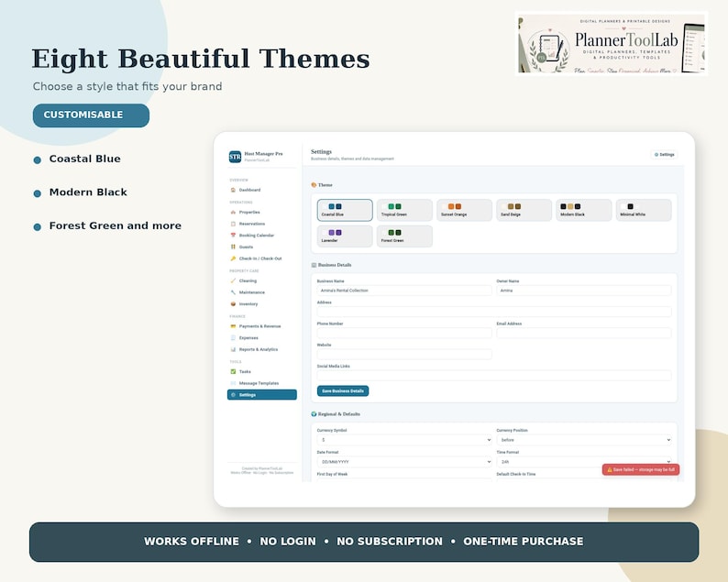Click the Regional & Defaults section heading
The width and height of the screenshot is (728, 582).
[x=336, y=414]
